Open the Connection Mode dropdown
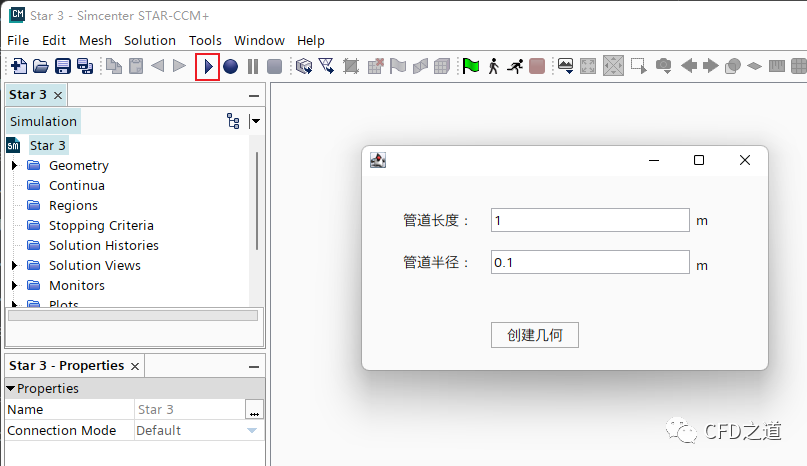The image size is (807, 466). click(x=252, y=430)
